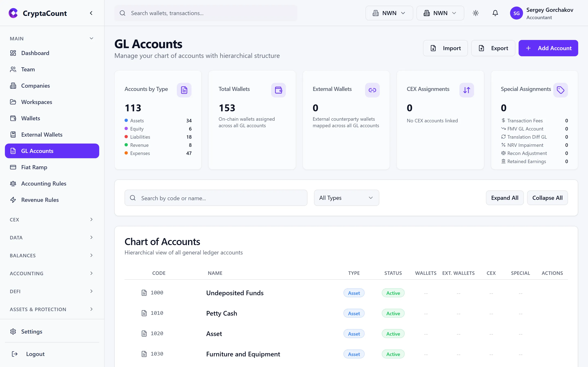Image resolution: width=588 pixels, height=367 pixels.
Task: Click the Special Assignments tag icon
Action: [x=561, y=90]
